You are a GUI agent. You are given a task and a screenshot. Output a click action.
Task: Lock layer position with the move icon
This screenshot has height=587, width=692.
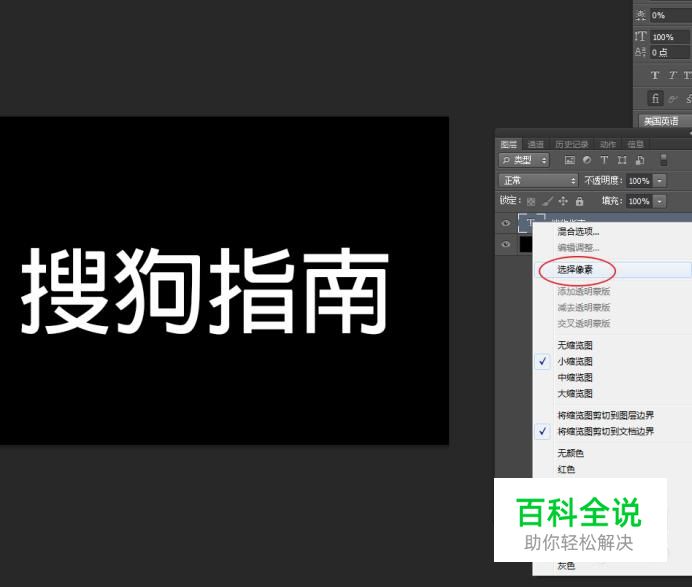pos(563,202)
